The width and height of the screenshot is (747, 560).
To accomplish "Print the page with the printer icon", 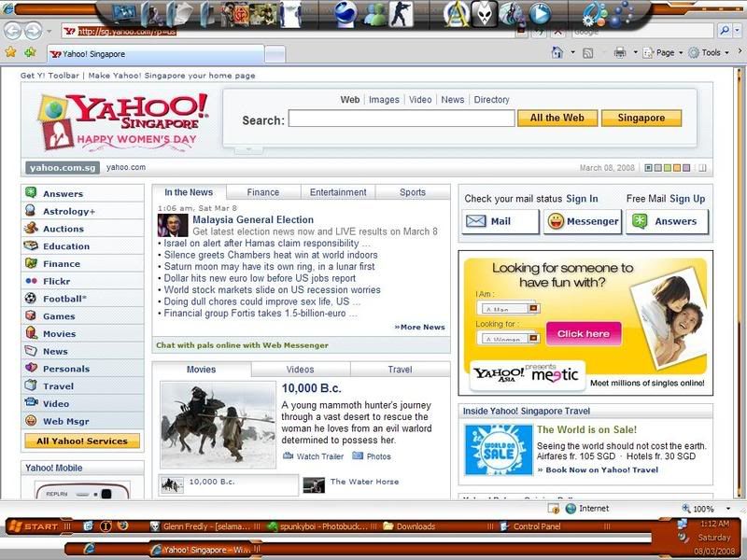I will pyautogui.click(x=620, y=52).
